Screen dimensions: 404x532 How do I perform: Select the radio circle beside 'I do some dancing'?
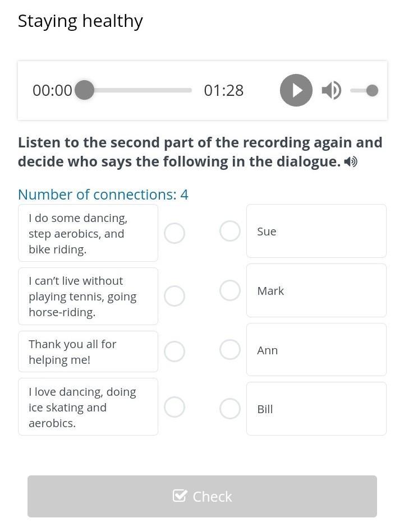click(x=175, y=233)
